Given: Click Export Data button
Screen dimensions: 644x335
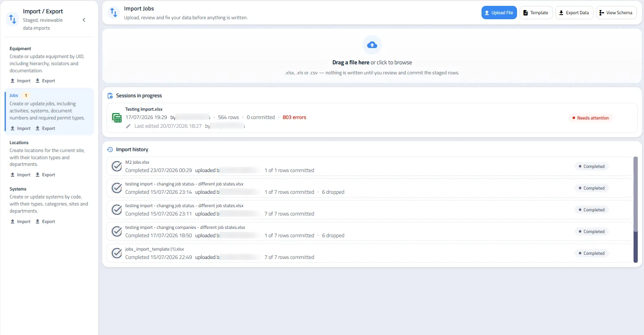Looking at the screenshot, I should (x=574, y=13).
